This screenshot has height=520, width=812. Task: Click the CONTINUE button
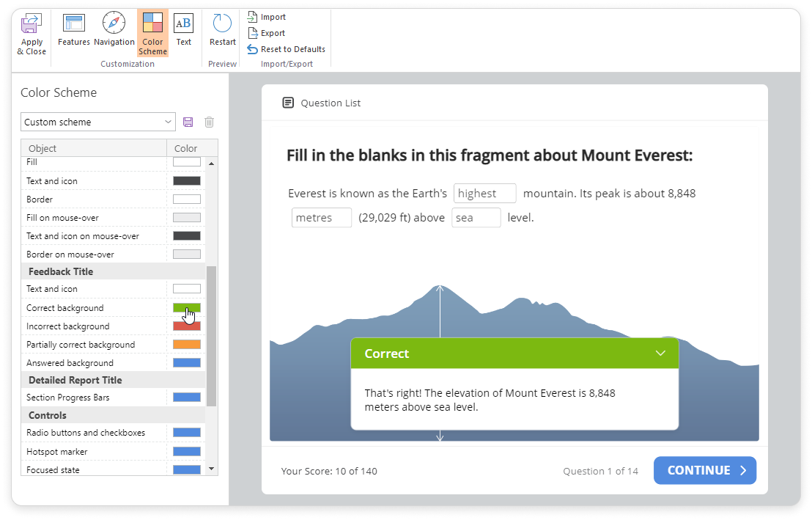[x=705, y=470]
